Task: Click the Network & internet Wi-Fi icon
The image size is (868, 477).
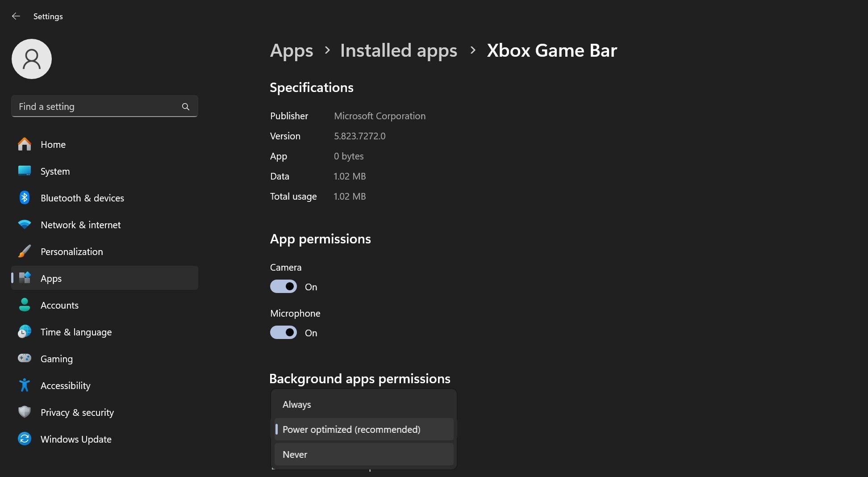Action: click(x=24, y=225)
